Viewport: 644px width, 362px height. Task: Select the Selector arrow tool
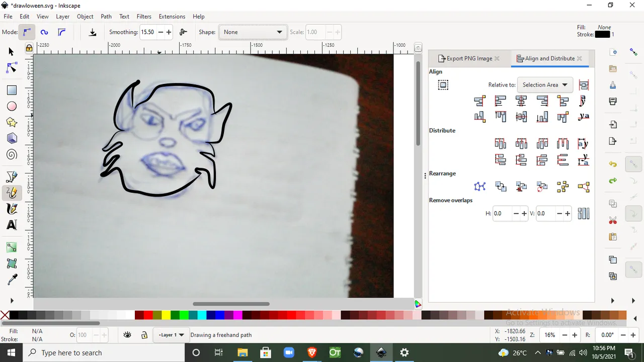[x=12, y=52]
